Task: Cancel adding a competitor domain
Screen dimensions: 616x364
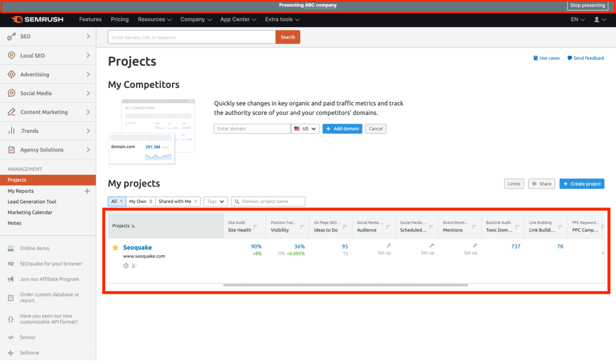Action: pyautogui.click(x=376, y=129)
